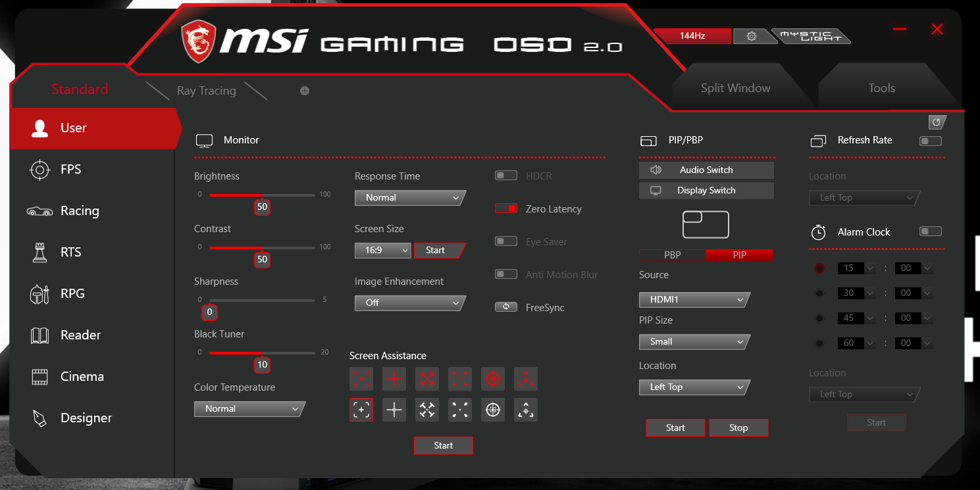This screenshot has height=490, width=980.
Task: Open the Split Window tab
Action: [x=735, y=88]
